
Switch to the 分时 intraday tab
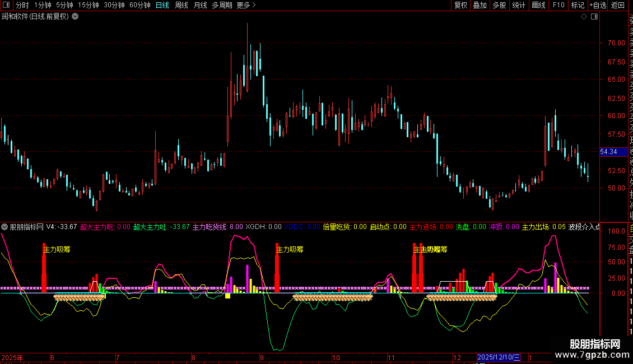pos(22,5)
